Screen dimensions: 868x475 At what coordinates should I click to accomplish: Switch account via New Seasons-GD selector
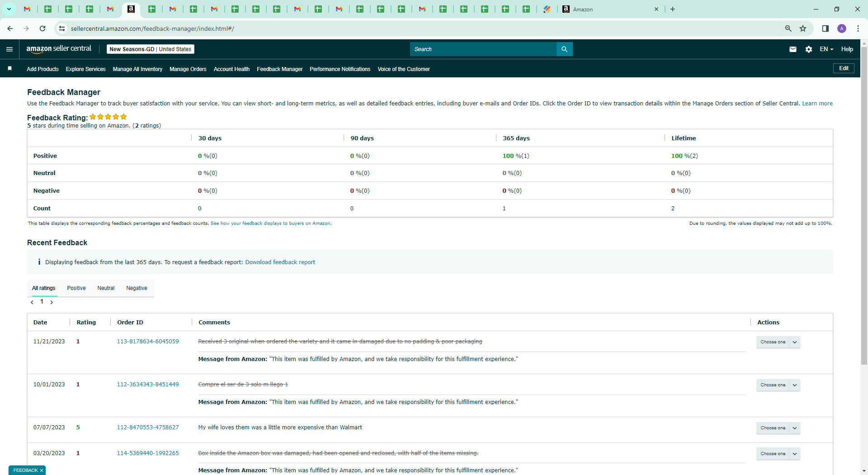[x=151, y=49]
